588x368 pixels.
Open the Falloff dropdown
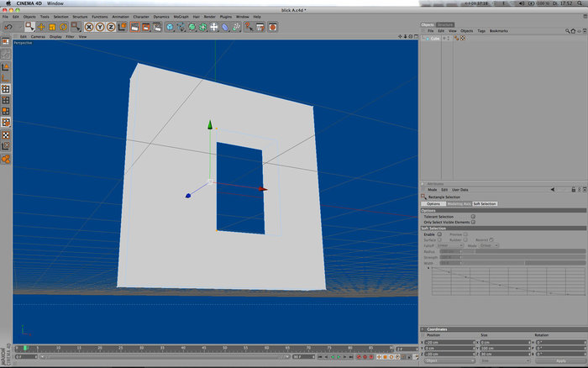(449, 245)
